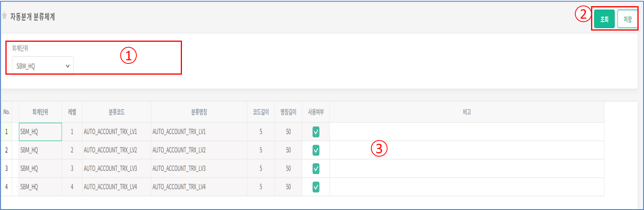Click the 코드길이 column header
Image resolution: width=644 pixels, height=210 pixels.
click(261, 112)
